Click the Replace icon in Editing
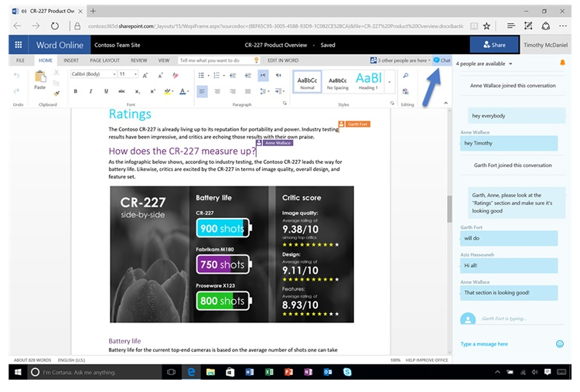This screenshot has height=392, width=580. tap(406, 91)
